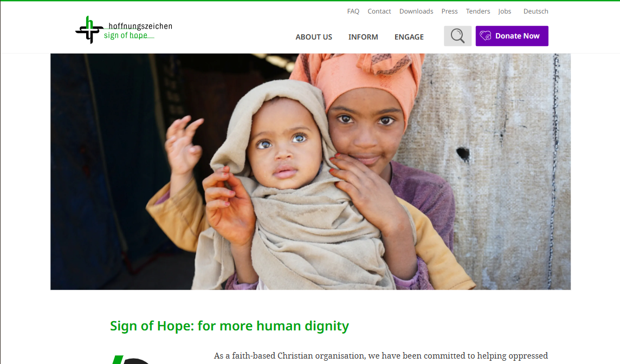Screen dimensions: 620x364
Task: Open the Press section
Action: coord(450,11)
